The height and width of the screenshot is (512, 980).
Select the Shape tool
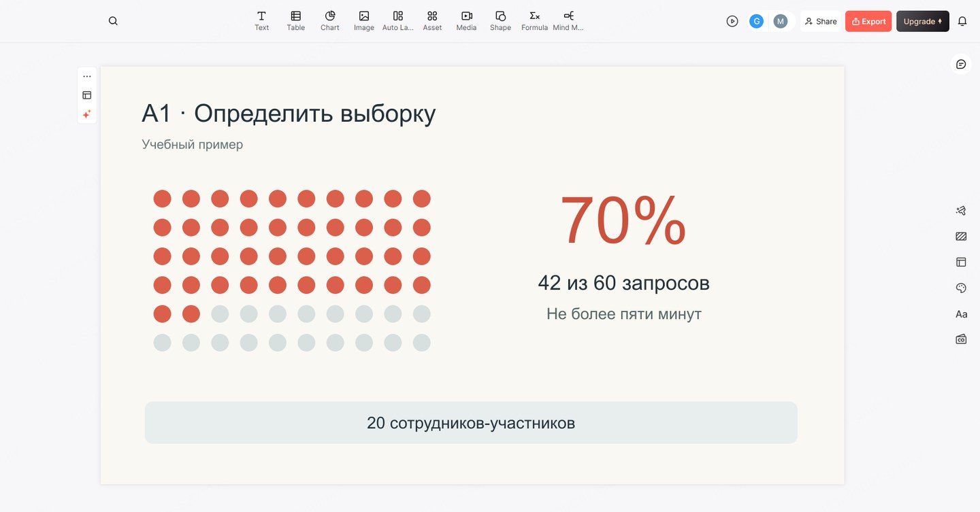tap(500, 21)
